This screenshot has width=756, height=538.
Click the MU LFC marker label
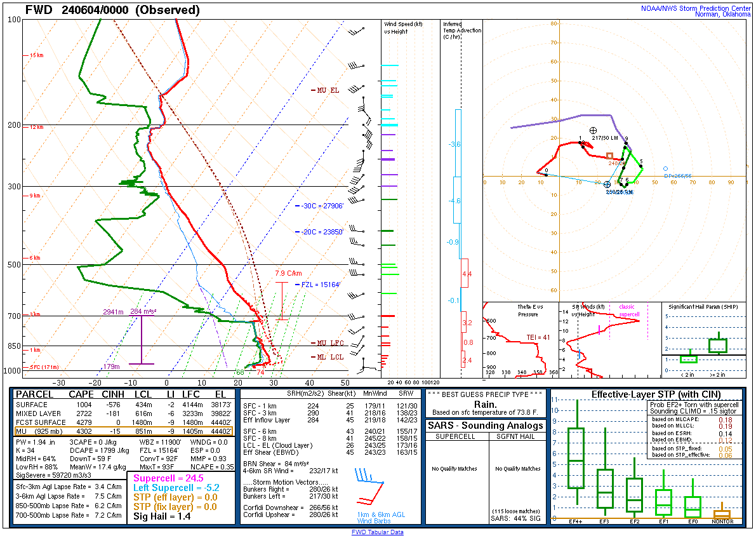(329, 343)
